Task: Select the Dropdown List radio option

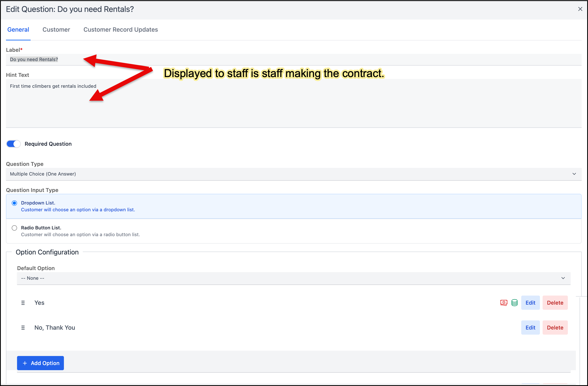Action: pos(14,203)
